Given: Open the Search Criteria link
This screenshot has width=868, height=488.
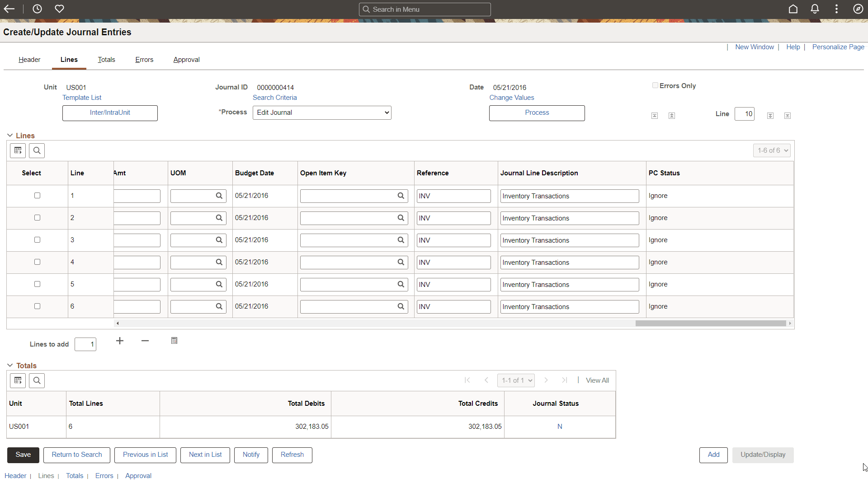Looking at the screenshot, I should pos(275,98).
